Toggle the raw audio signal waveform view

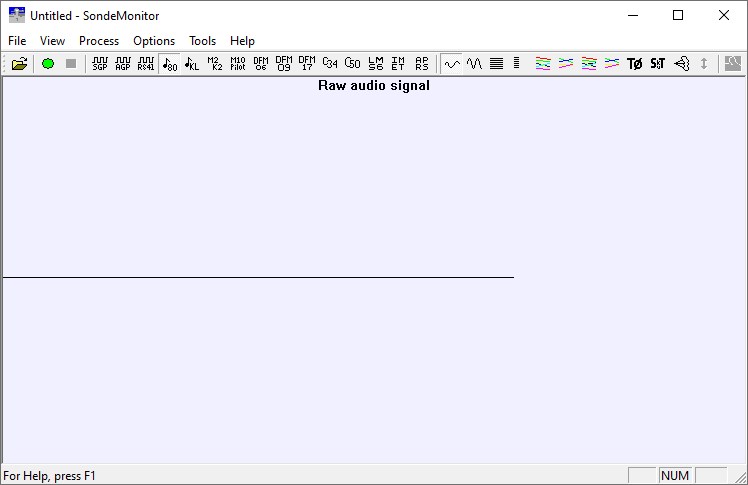click(451, 63)
